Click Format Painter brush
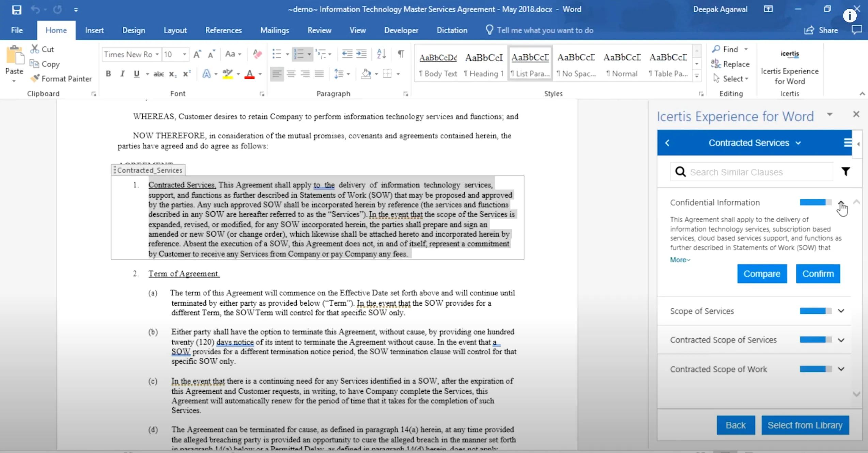 click(34, 78)
